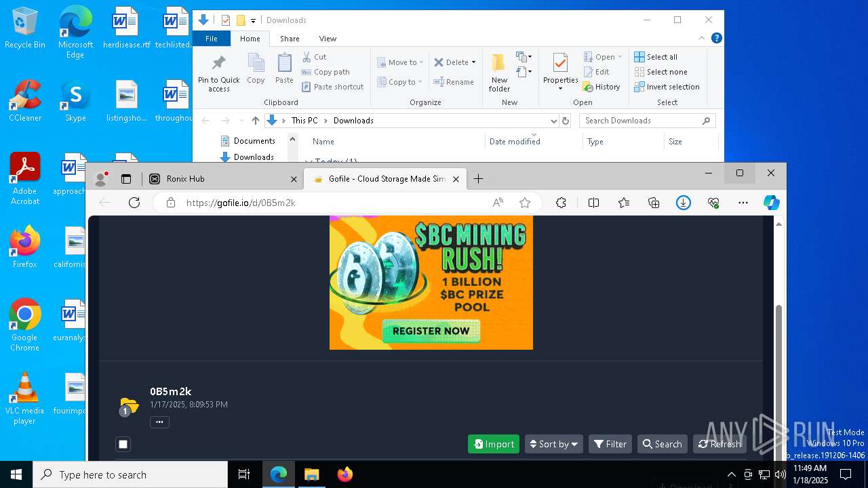The width and height of the screenshot is (868, 488).
Task: Open Edge tab actions menu
Action: pyautogui.click(x=125, y=179)
